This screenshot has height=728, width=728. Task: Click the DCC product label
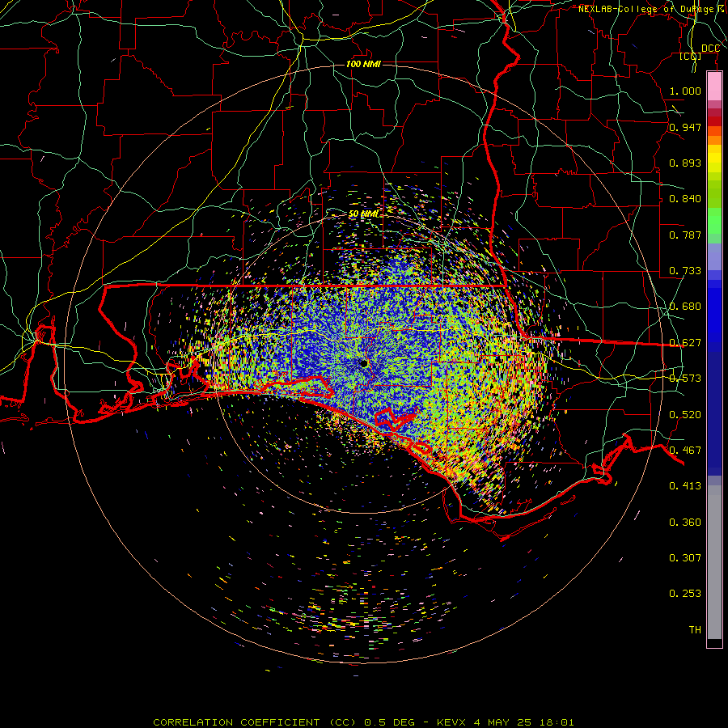pyautogui.click(x=710, y=49)
